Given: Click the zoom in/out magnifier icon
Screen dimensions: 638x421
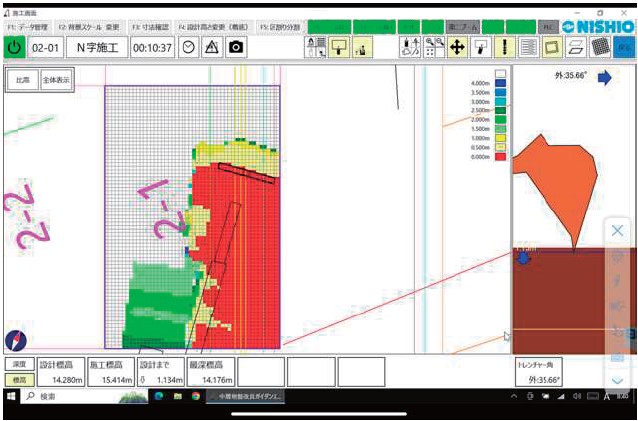Looking at the screenshot, I should pos(434,47).
